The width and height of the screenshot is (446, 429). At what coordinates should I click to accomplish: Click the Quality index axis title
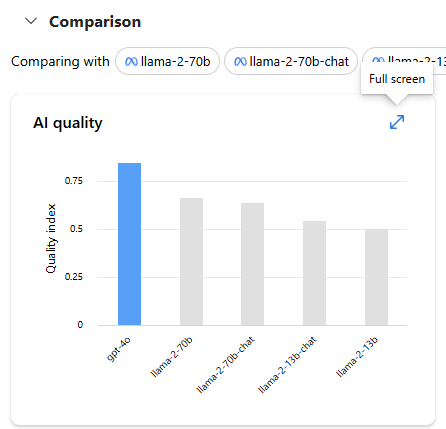[51, 239]
